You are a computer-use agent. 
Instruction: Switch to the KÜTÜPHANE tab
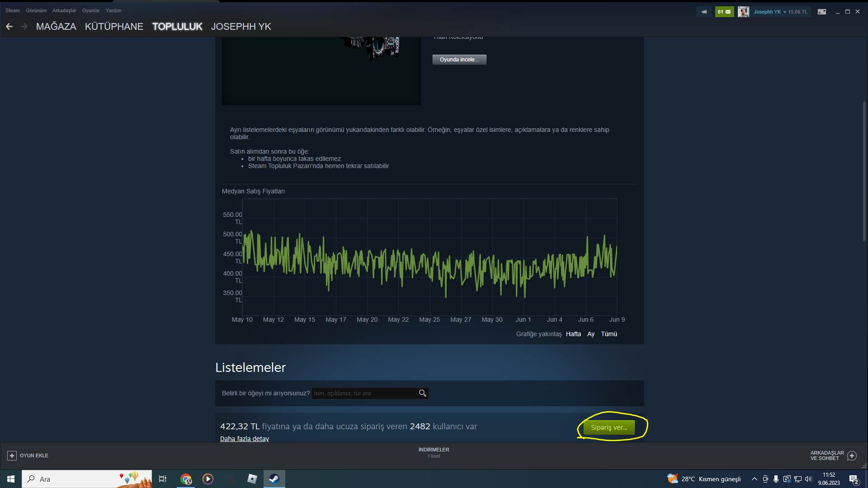[x=114, y=27]
